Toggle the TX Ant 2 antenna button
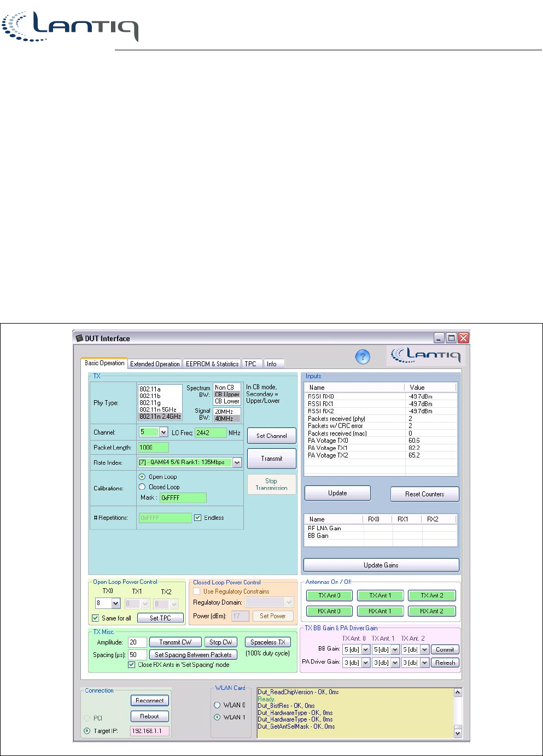This screenshot has height=756, width=543. pos(432,595)
